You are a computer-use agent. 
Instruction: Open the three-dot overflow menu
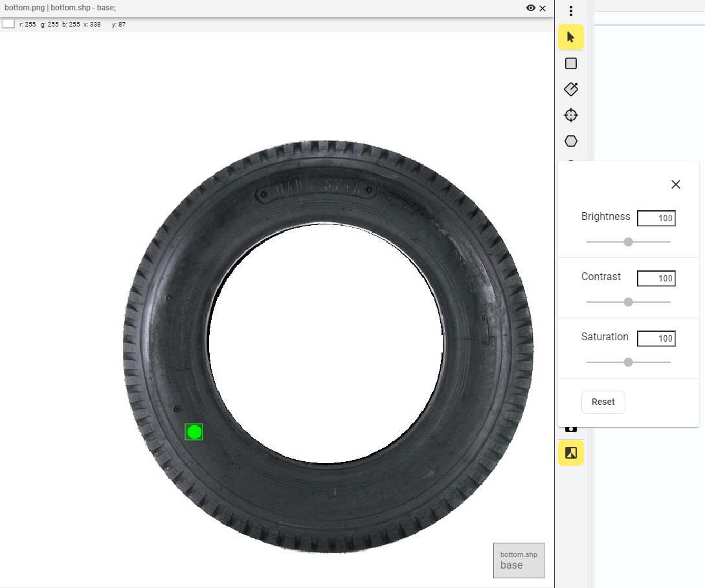pyautogui.click(x=570, y=11)
